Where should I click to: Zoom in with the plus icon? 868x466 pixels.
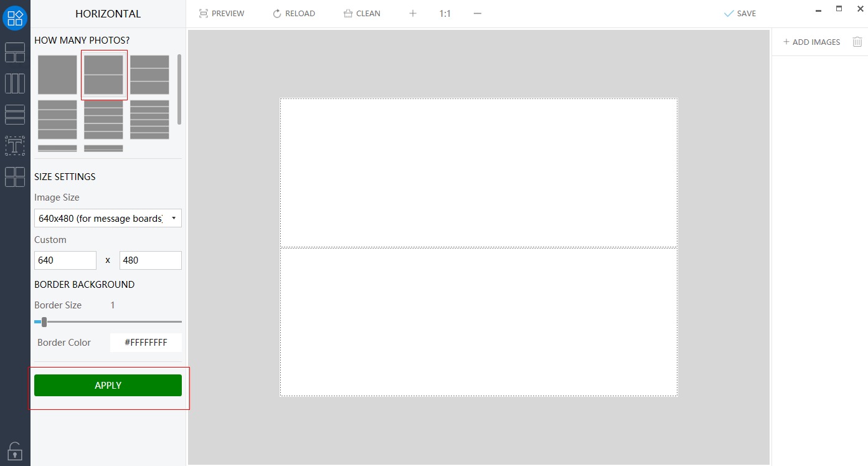tap(413, 13)
